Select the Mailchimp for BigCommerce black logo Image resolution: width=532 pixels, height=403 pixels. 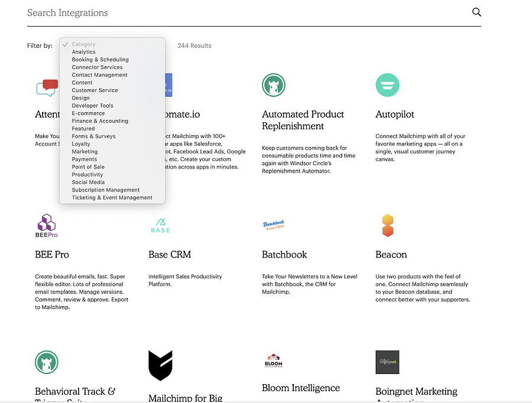tap(160, 365)
